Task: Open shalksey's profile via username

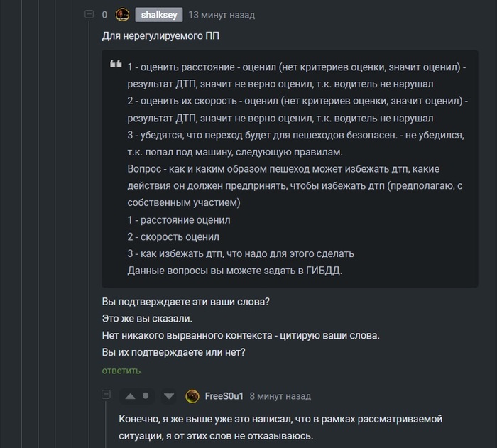Action: 159,15
